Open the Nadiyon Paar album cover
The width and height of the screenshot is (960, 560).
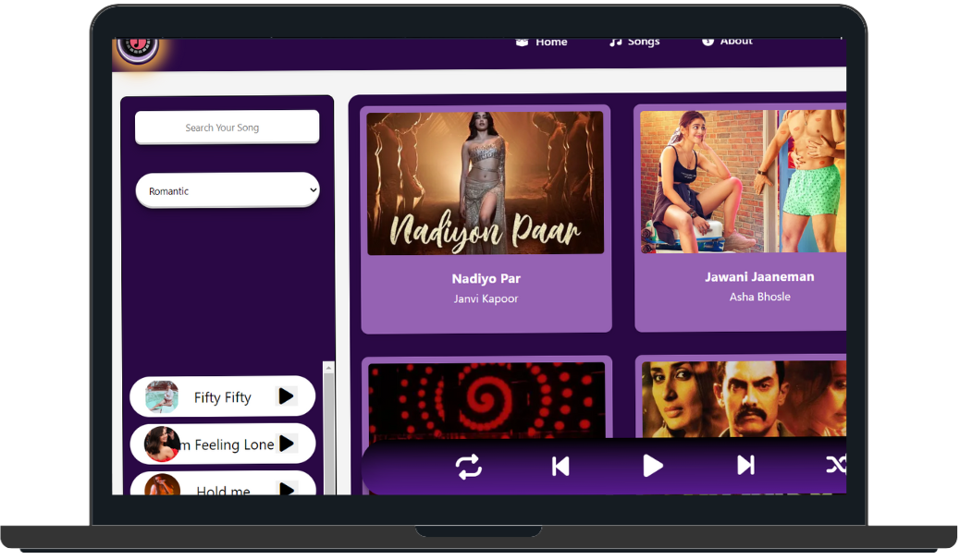[x=486, y=183]
